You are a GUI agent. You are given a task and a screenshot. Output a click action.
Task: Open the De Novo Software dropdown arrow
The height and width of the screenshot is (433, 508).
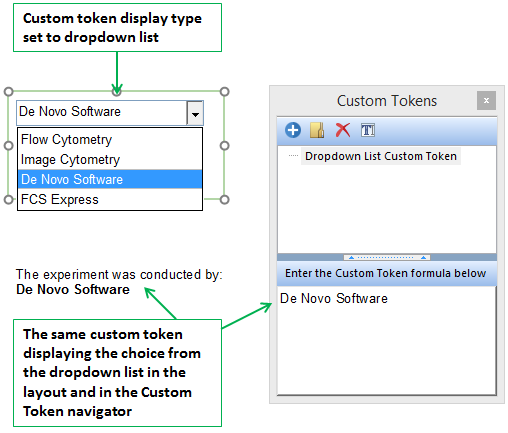click(x=195, y=113)
